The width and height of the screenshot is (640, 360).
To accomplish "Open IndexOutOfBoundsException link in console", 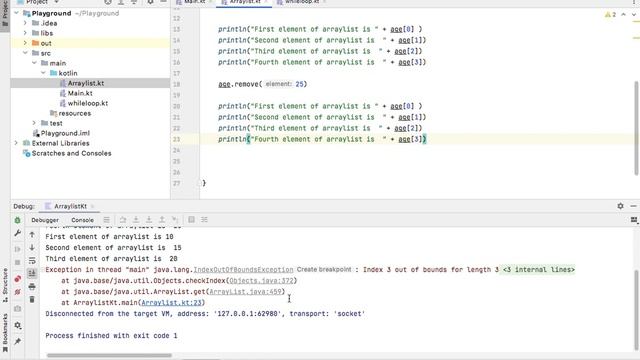I will click(x=243, y=270).
